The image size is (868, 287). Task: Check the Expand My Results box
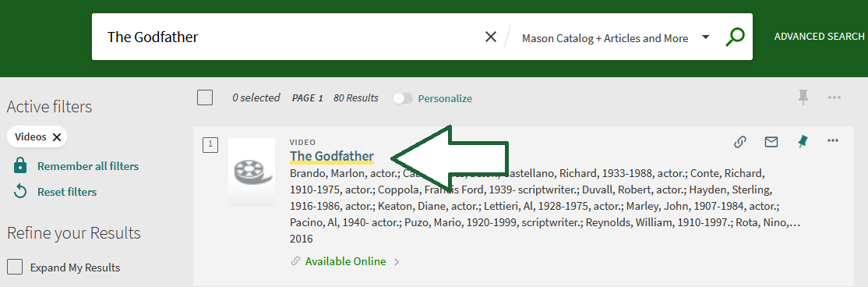15,267
